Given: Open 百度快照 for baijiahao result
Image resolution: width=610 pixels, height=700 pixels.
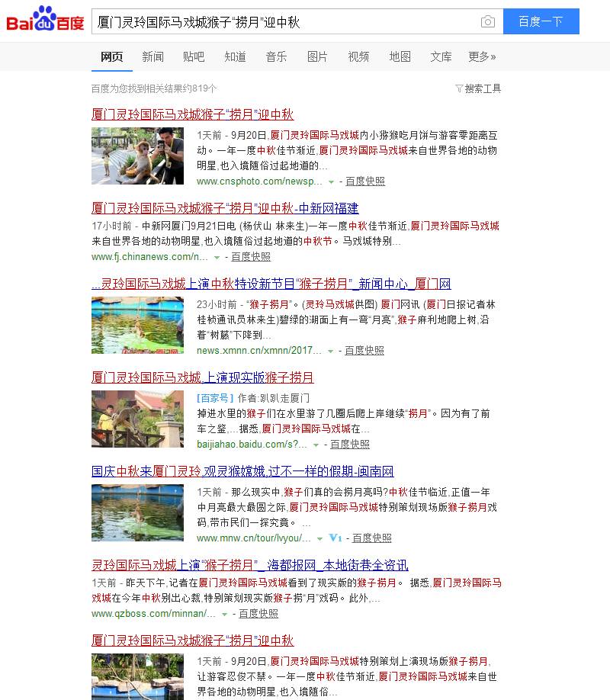Looking at the screenshot, I should tap(350, 445).
